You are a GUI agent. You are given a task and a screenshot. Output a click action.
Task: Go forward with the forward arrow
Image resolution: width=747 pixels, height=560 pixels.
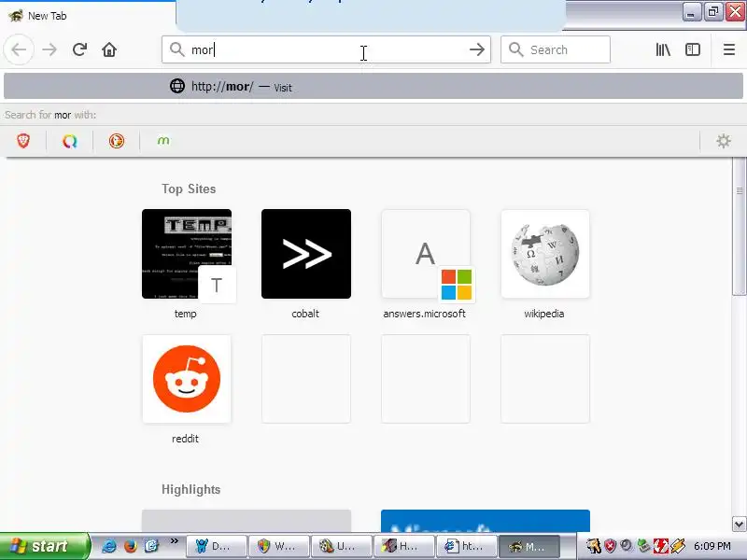click(x=49, y=49)
